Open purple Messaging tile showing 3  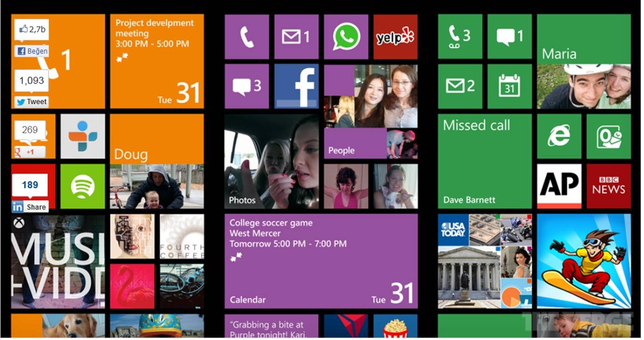click(247, 86)
